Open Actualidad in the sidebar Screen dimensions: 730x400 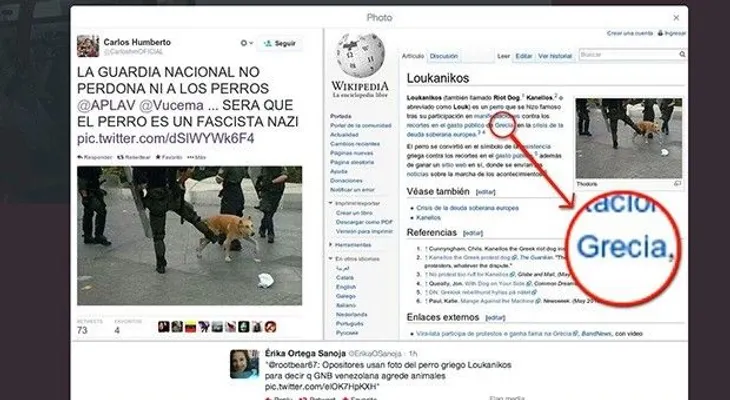tap(344, 135)
